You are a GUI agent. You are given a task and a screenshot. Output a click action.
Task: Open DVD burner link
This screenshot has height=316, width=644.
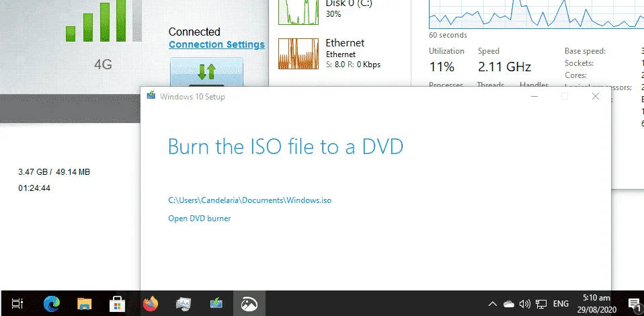(200, 219)
